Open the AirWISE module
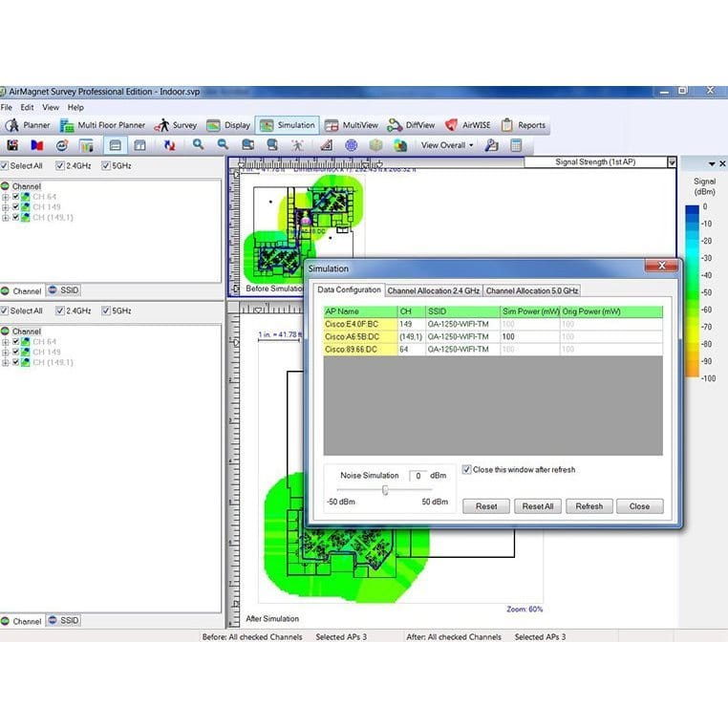Viewport: 728px width, 728px height. (467, 125)
